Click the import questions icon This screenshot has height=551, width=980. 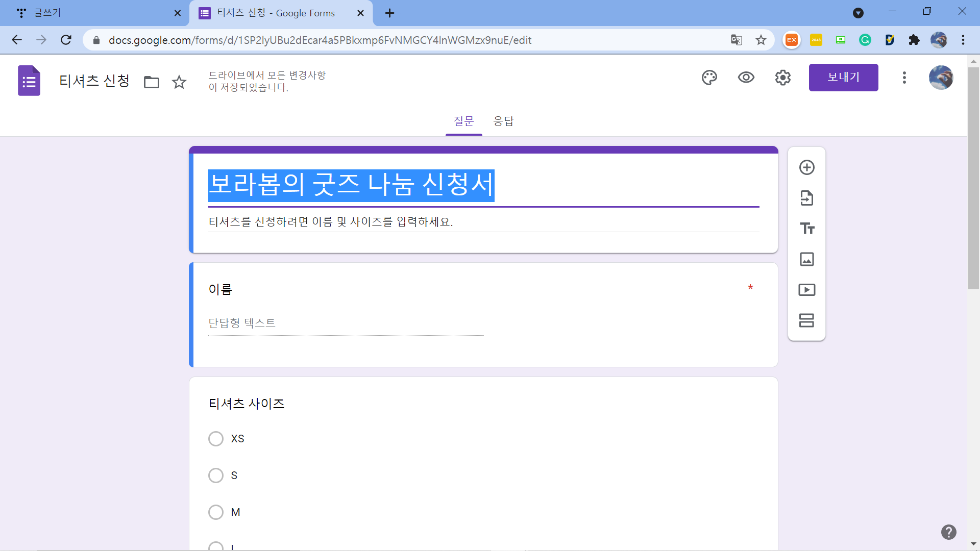pyautogui.click(x=806, y=198)
